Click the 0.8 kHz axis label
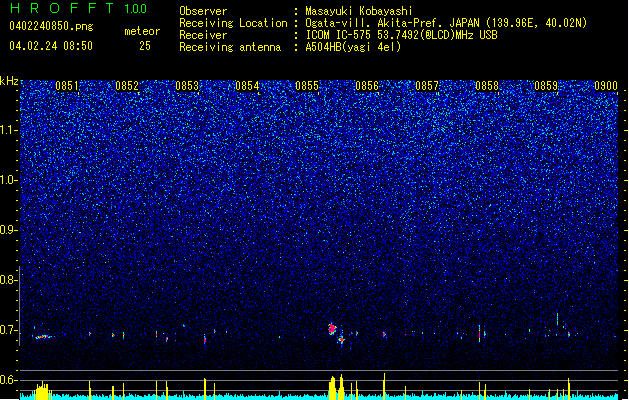Image resolution: width=629 pixels, height=400 pixels. [9, 280]
